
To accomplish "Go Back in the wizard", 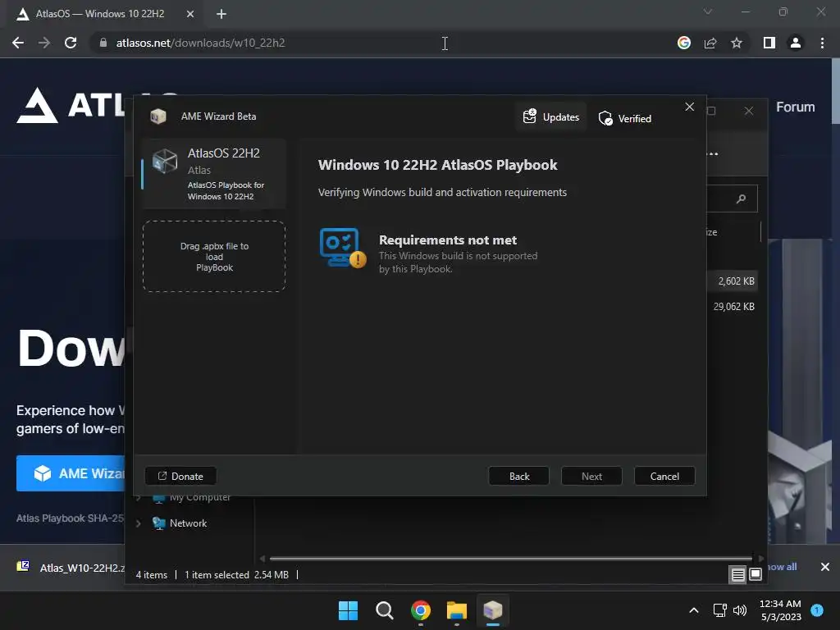I will (519, 477).
